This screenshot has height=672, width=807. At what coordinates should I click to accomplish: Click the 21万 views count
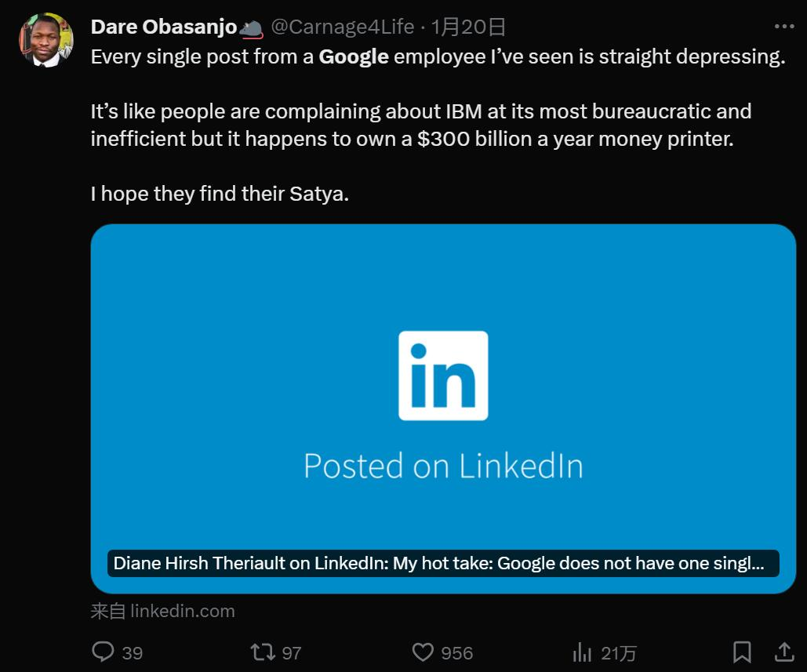click(619, 652)
